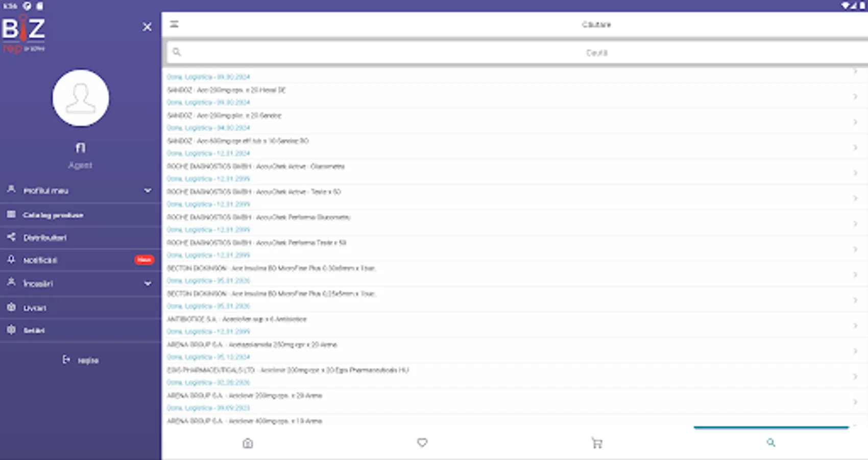Image resolution: width=868 pixels, height=460 pixels.
Task: Select Livrări in the sidebar menu
Action: [x=35, y=307]
